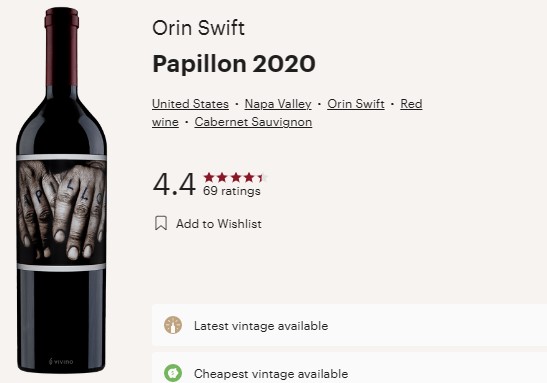Click the bookmark icon for the wishlist
547x383 pixels.
pyautogui.click(x=161, y=223)
